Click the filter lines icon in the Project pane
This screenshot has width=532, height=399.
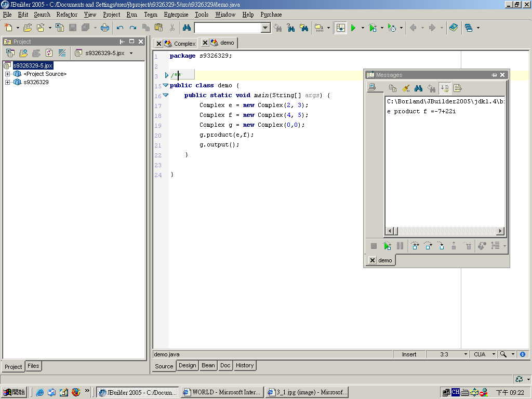coord(62,53)
